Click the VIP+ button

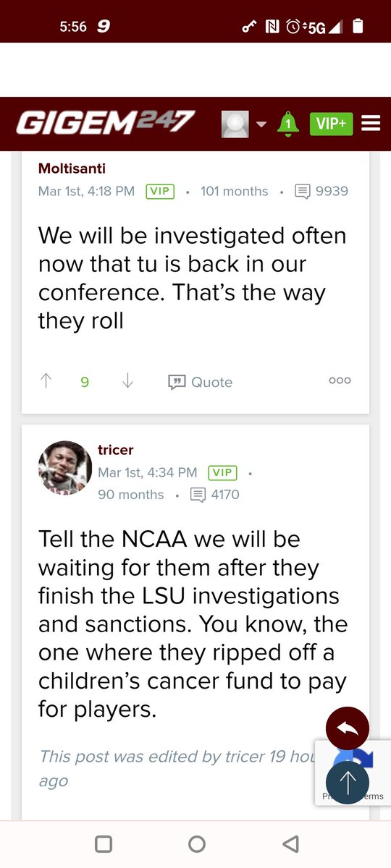pos(332,124)
